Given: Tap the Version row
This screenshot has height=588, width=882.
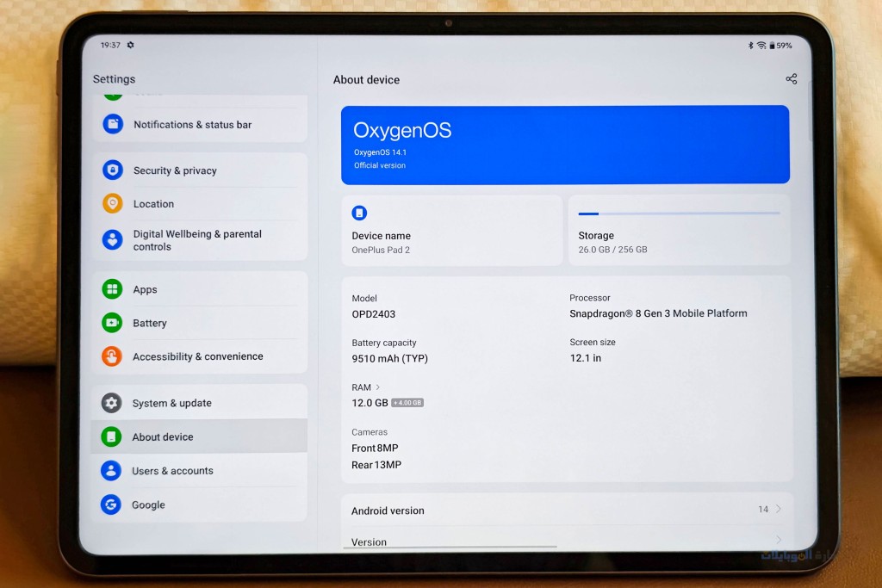Looking at the screenshot, I should (x=567, y=539).
